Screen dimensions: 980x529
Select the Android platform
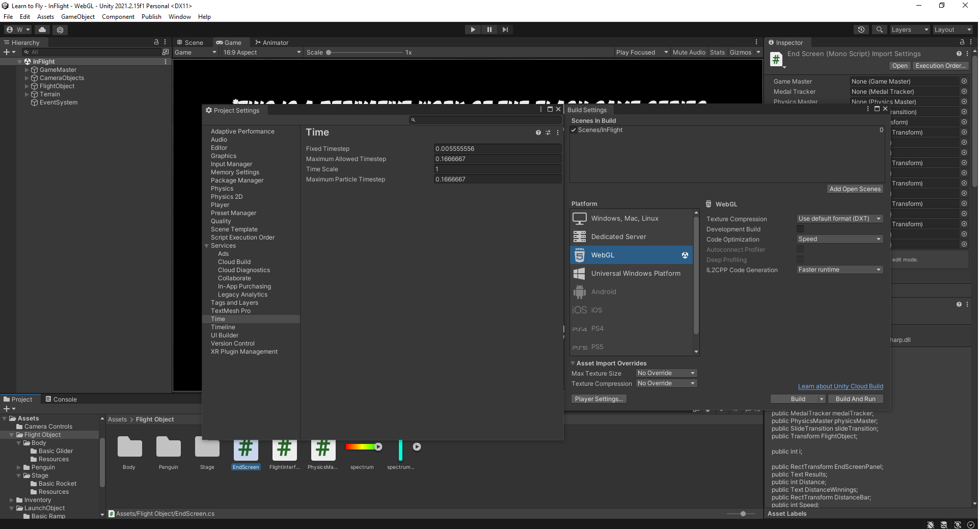pos(632,292)
